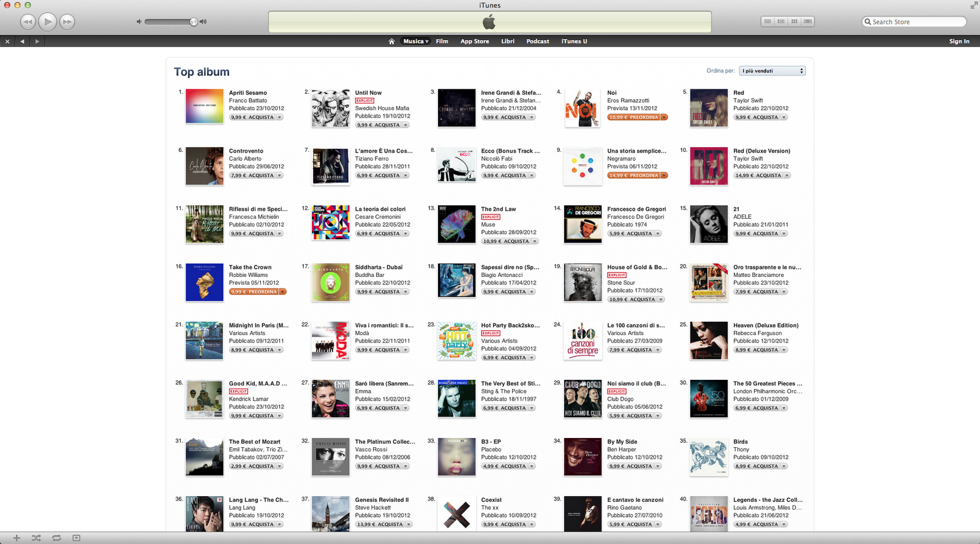Click artist name Franco Battiato

click(x=248, y=100)
